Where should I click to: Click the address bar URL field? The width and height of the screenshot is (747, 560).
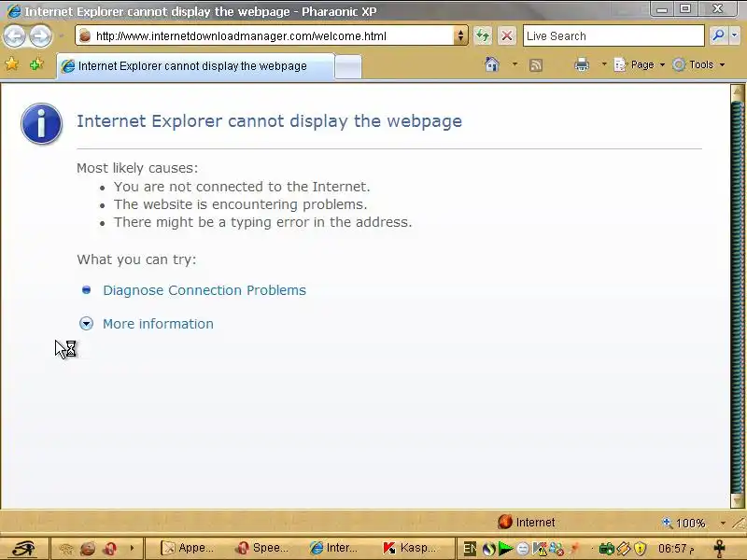point(264,35)
